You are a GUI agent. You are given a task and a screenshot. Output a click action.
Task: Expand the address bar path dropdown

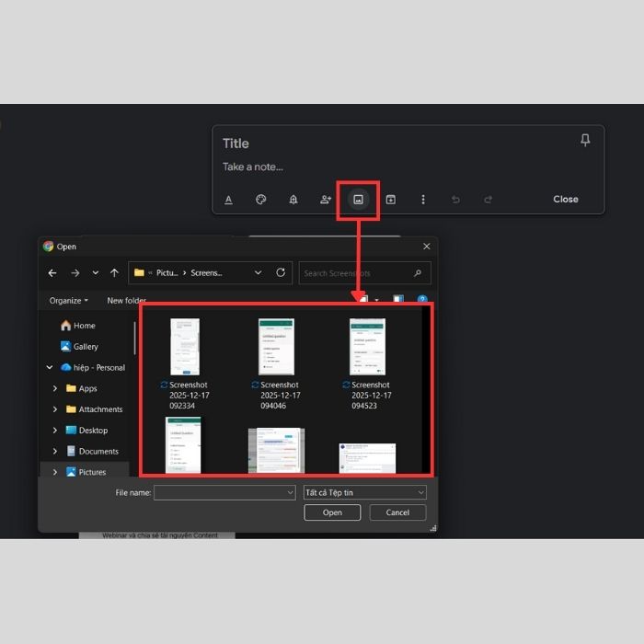tap(258, 272)
